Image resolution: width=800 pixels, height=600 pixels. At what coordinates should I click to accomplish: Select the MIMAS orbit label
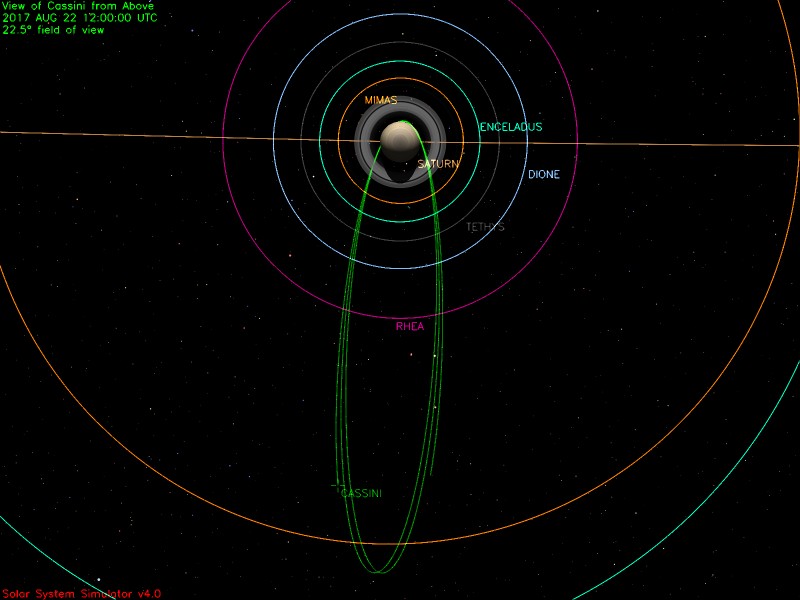(381, 101)
